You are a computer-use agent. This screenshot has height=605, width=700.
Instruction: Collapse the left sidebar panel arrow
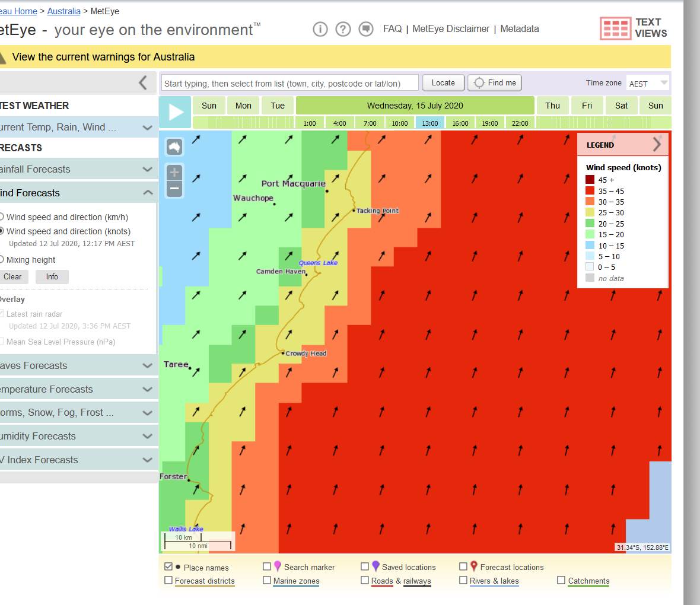coord(142,82)
